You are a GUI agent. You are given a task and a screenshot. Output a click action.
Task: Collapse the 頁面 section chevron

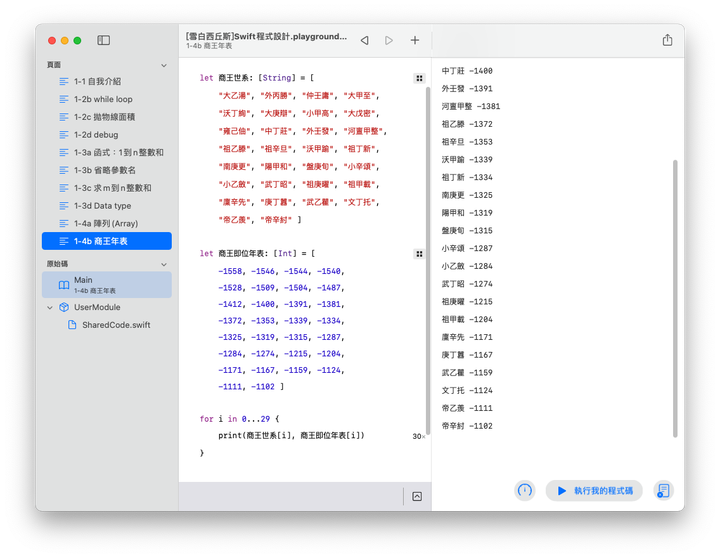click(x=164, y=65)
